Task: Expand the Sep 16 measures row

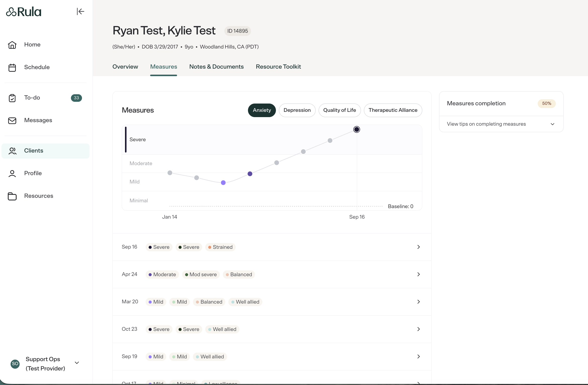Action: [272, 247]
